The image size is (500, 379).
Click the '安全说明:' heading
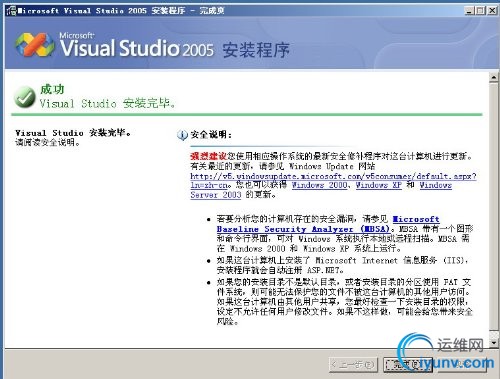pos(211,135)
